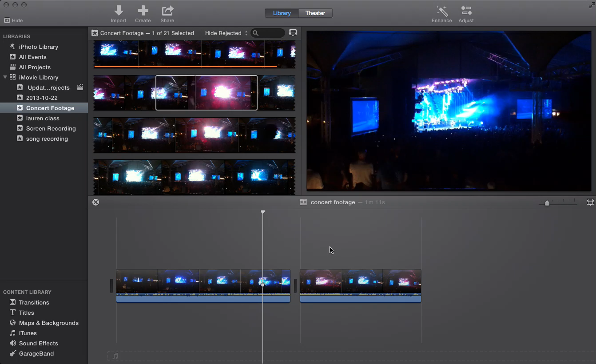Select the highlighted clip range in browser
The width and height of the screenshot is (596, 364).
point(207,93)
